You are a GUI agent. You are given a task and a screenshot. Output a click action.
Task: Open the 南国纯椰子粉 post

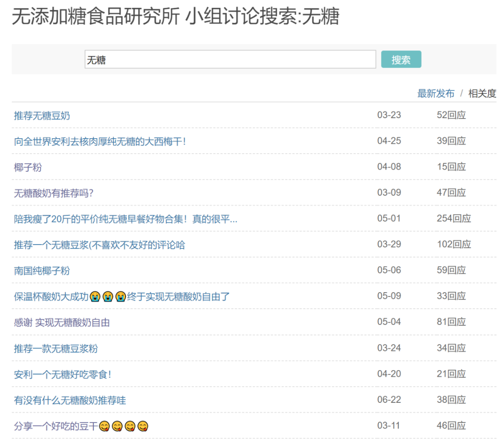point(42,271)
